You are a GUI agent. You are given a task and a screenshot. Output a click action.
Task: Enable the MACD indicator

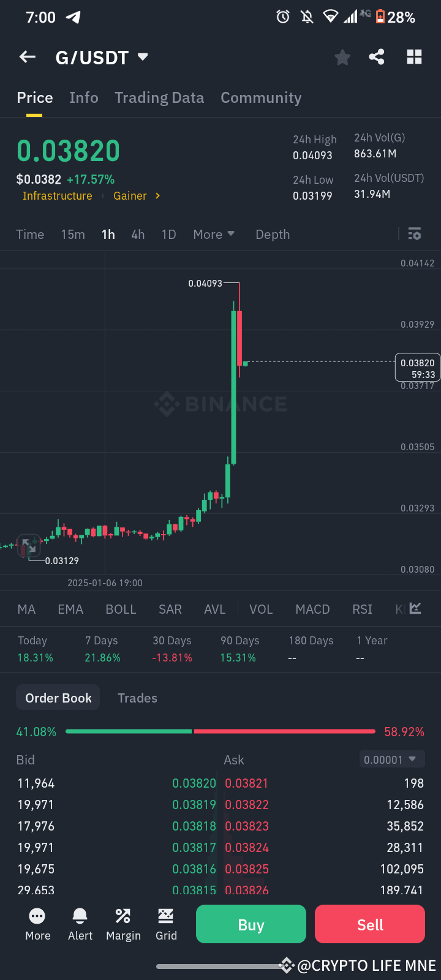[x=312, y=609]
